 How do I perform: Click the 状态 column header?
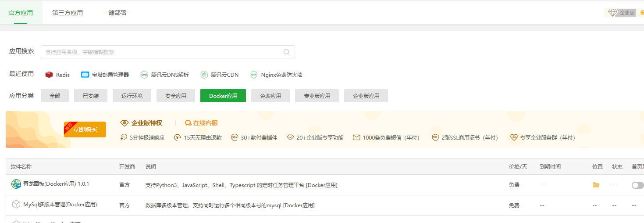617,167
